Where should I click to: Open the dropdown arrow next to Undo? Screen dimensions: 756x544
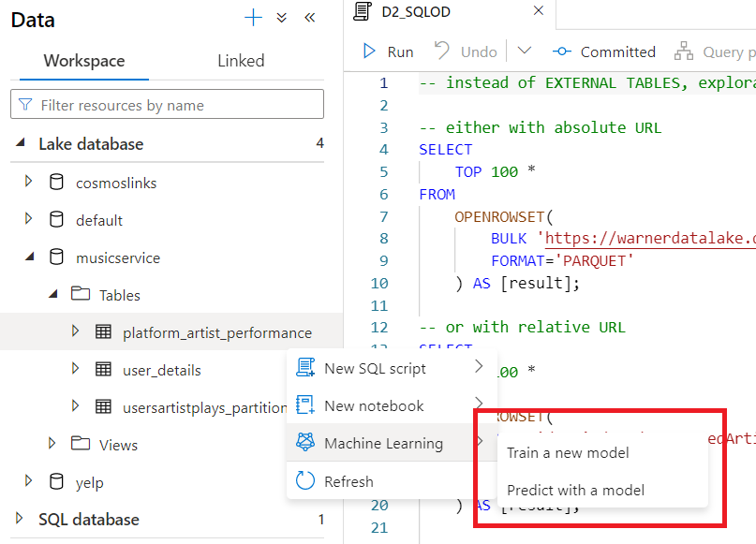coord(524,51)
